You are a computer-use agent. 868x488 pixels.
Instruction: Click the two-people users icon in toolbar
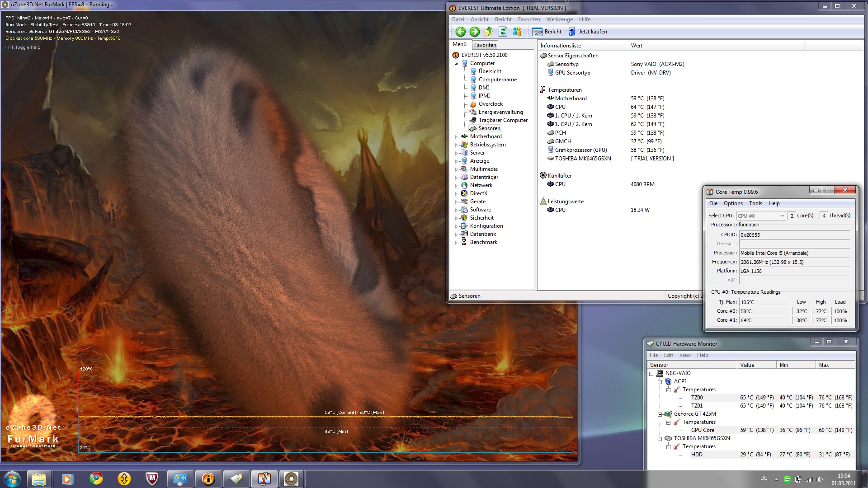pyautogui.click(x=517, y=32)
